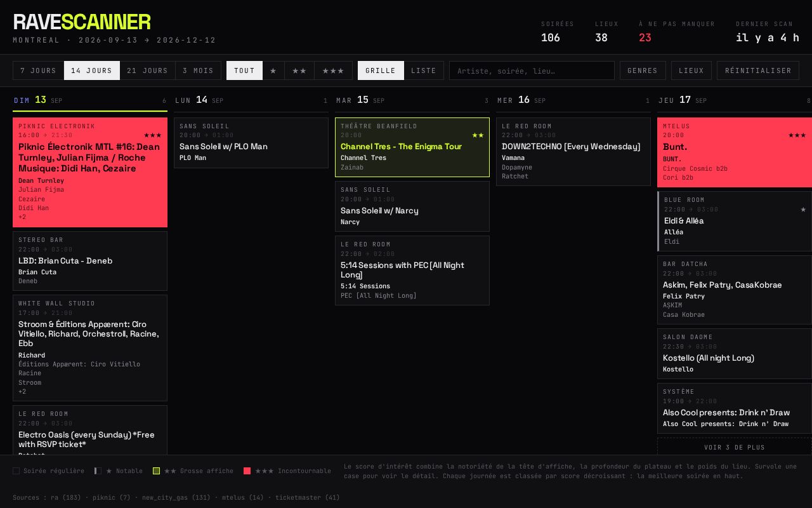
Task: Click artist Zainab under Channel Tres
Action: pyautogui.click(x=352, y=168)
